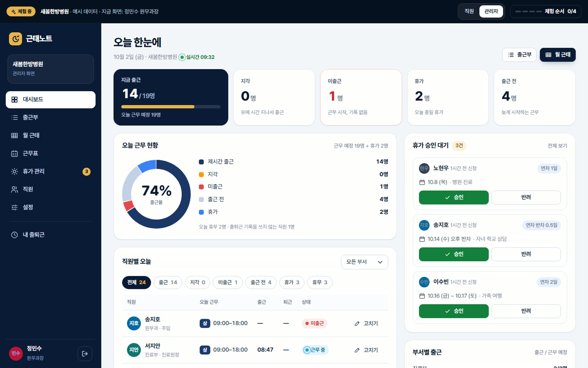Screen dimensions: 588x368
Task: Open 대시보드 in the sidebar
Action: [51, 100]
